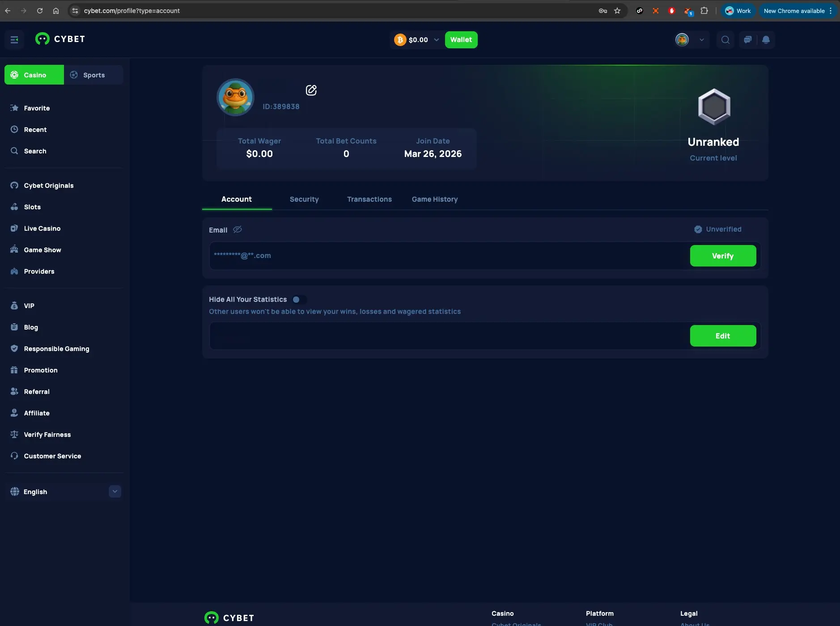The width and height of the screenshot is (840, 626).
Task: Click the header user avatar
Action: click(682, 40)
